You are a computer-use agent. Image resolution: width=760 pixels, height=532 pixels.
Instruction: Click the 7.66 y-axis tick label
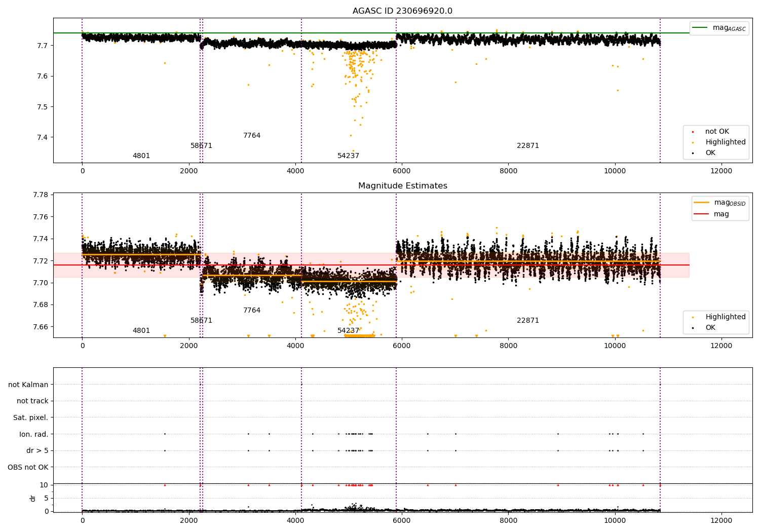(x=40, y=327)
